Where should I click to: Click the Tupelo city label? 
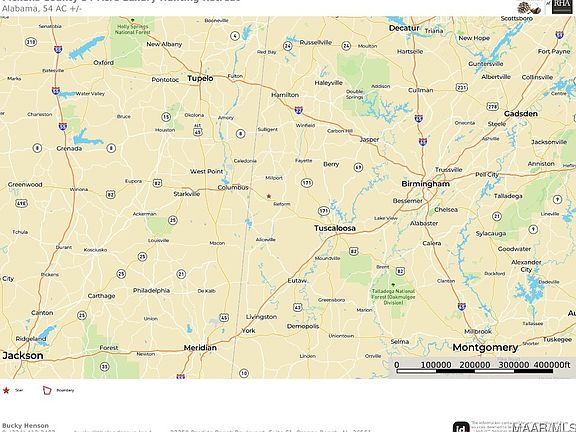[x=200, y=78]
